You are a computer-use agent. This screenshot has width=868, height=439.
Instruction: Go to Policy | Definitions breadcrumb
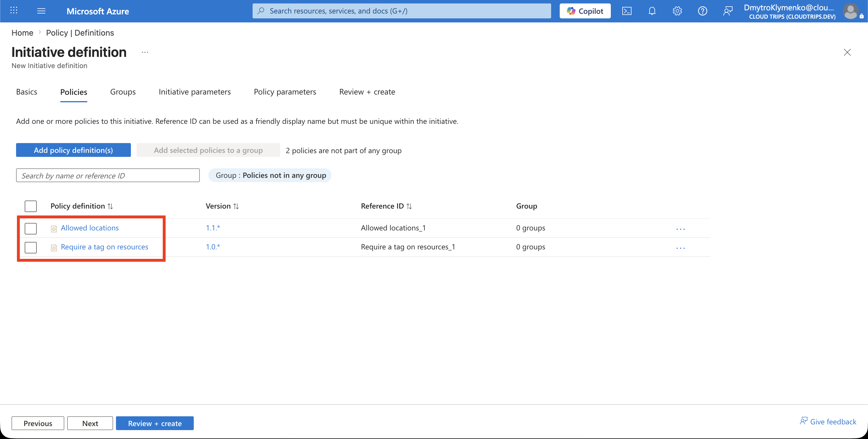[80, 33]
